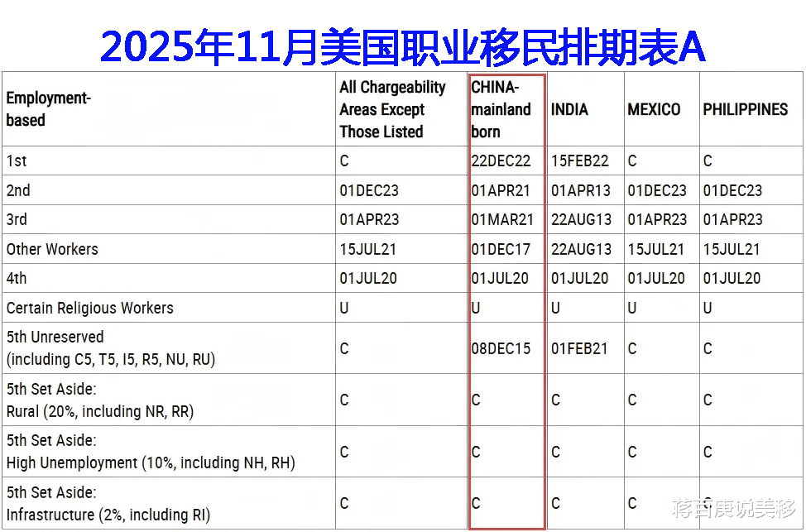This screenshot has width=806, height=532.
Task: Select 01APR23 in 3rd row Mexico column
Action: [x=657, y=219]
